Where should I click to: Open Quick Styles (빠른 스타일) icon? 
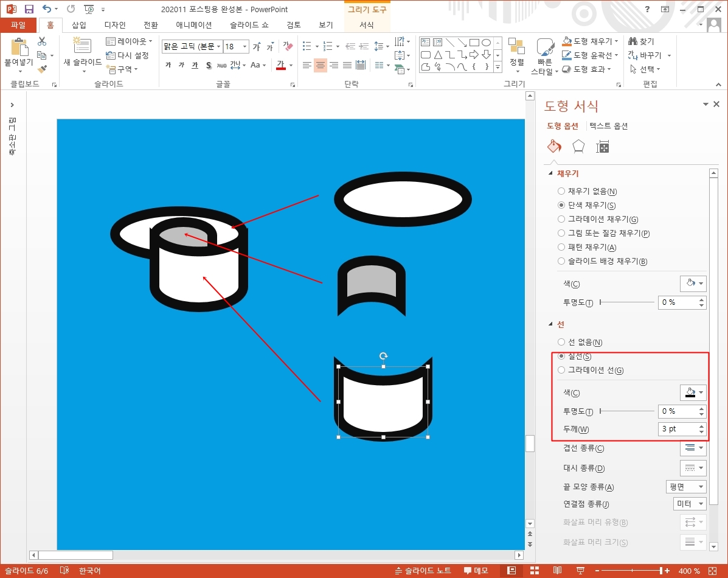pyautogui.click(x=544, y=47)
